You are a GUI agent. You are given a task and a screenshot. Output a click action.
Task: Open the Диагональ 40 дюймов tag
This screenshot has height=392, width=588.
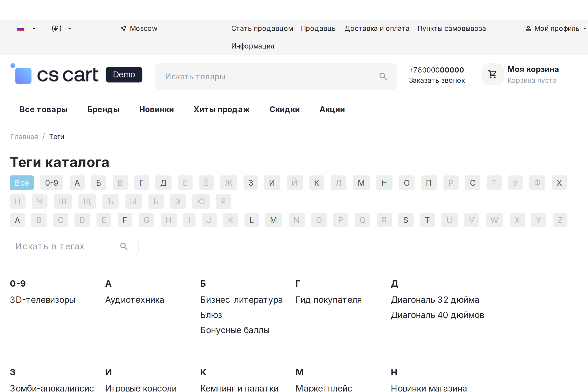click(x=438, y=315)
